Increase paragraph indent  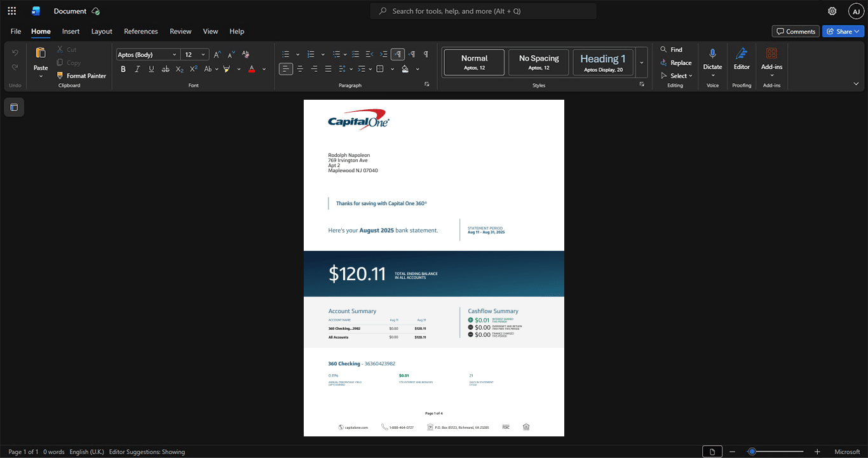[383, 55]
